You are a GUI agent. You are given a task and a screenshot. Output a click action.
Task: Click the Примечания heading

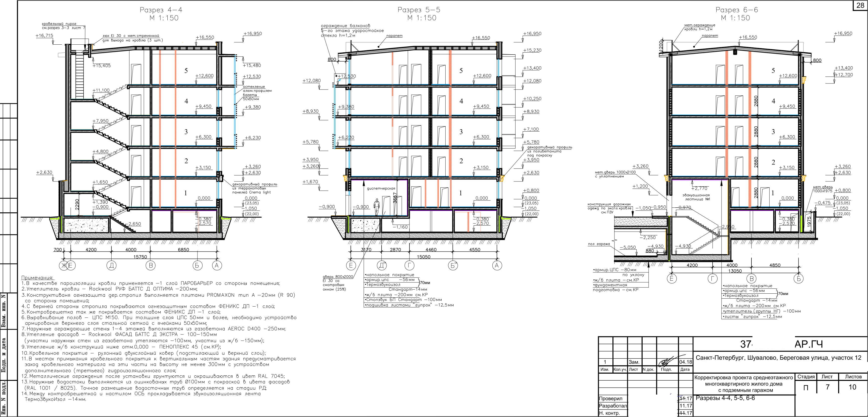point(37,277)
